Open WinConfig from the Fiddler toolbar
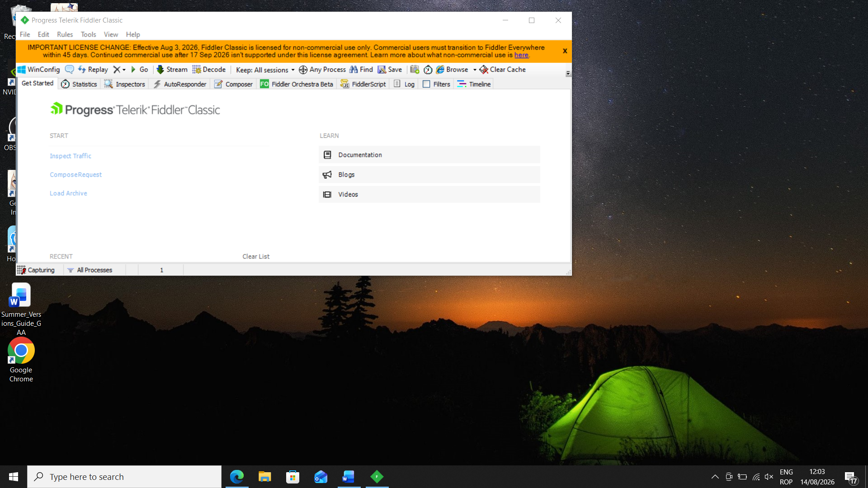Screen dimensions: 868x488 click(38, 70)
